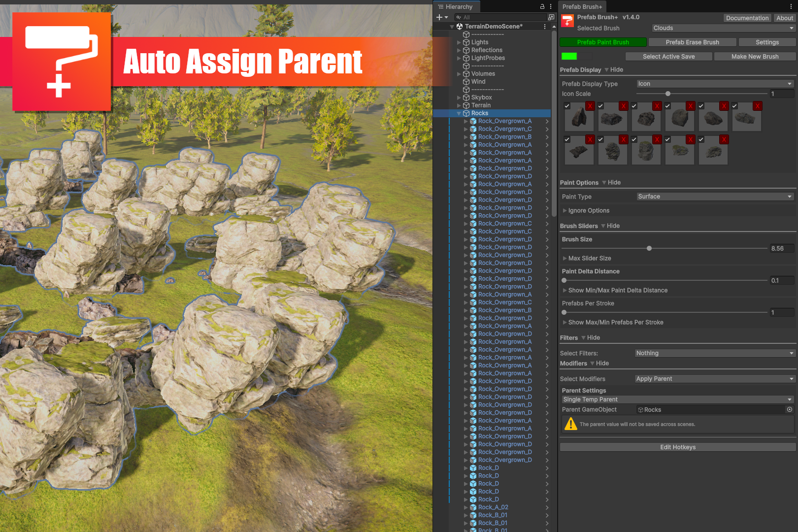Click the warning icon about parent value
The image size is (798, 532).
click(570, 424)
